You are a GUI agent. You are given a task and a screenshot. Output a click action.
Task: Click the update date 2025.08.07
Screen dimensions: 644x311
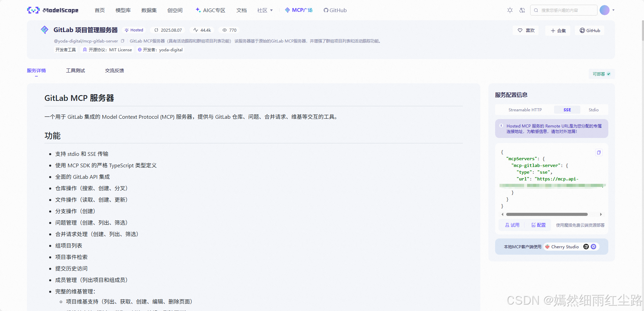coord(168,30)
